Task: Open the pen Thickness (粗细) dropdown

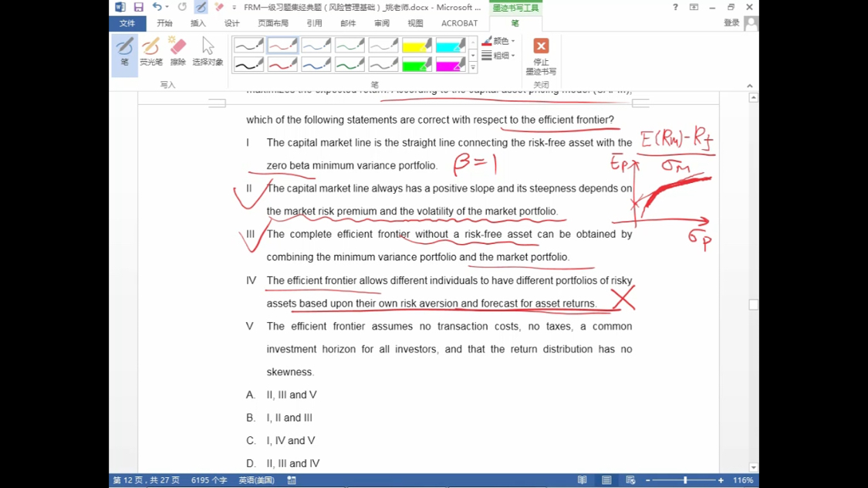Action: click(x=499, y=56)
